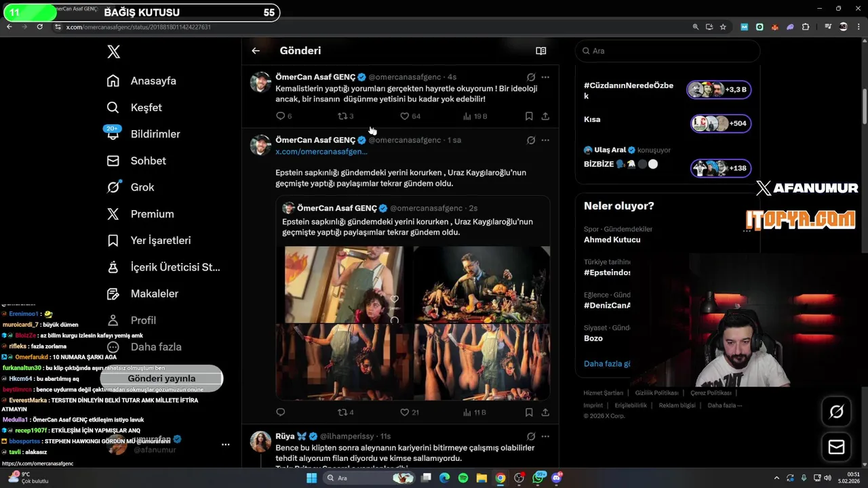The height and width of the screenshot is (488, 868).
Task: Open the floating messages envelope button
Action: pos(837,447)
